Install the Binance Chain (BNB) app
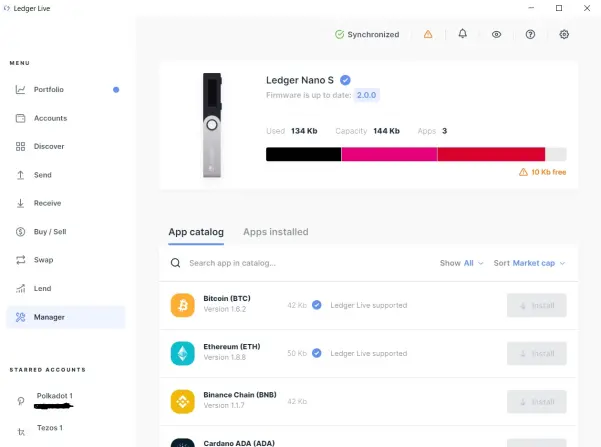The width and height of the screenshot is (601, 447). [537, 402]
